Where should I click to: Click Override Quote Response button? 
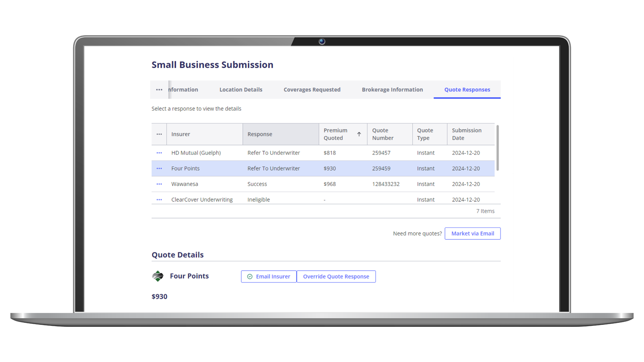[336, 277]
